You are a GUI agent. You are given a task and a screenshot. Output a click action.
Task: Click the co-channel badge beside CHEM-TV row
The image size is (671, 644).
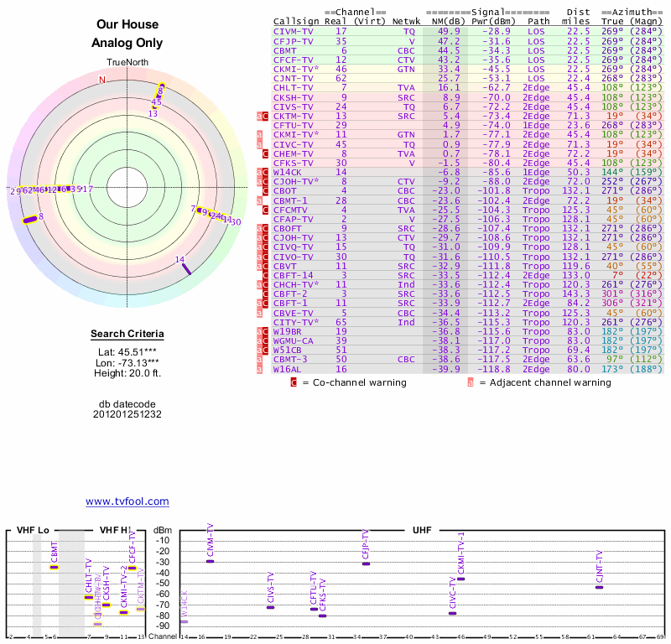point(265,154)
